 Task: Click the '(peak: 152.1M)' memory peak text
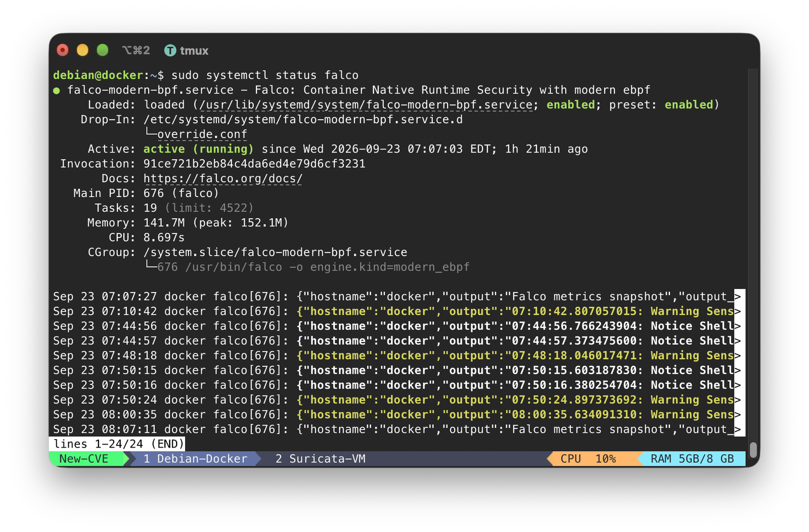(240, 223)
